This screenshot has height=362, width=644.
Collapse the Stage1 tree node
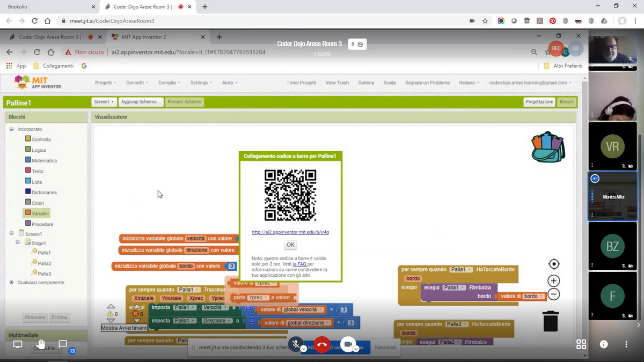[x=18, y=242]
